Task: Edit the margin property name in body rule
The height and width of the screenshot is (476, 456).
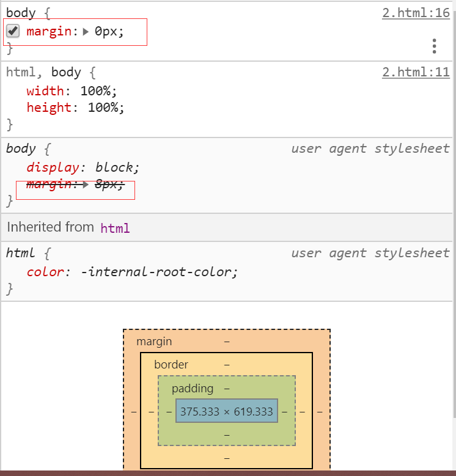Action: (49, 32)
